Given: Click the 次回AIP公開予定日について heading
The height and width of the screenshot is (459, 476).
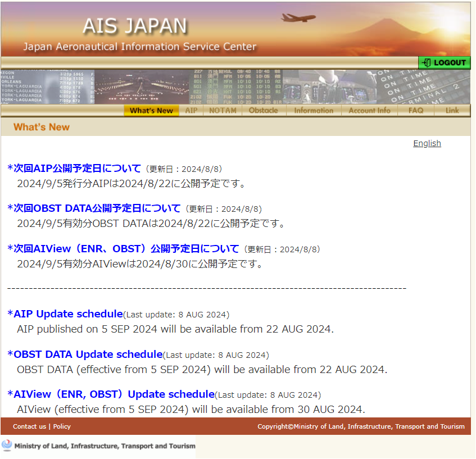Looking at the screenshot, I should coord(74,168).
